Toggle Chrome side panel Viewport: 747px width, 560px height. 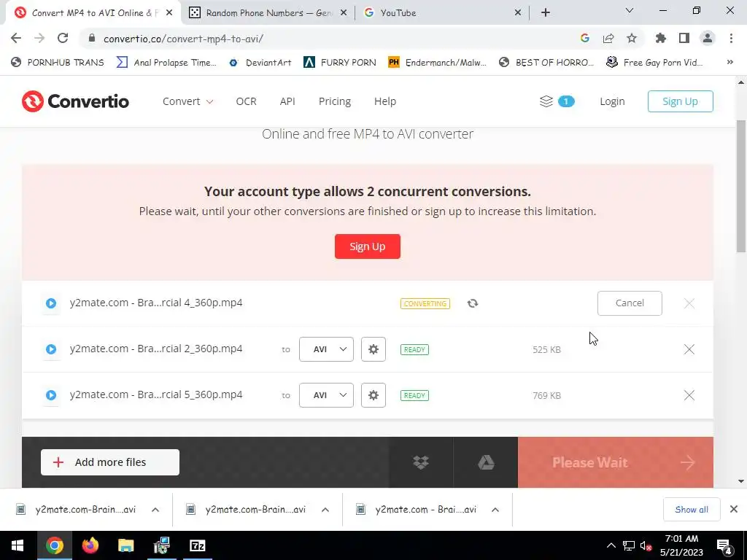(684, 38)
